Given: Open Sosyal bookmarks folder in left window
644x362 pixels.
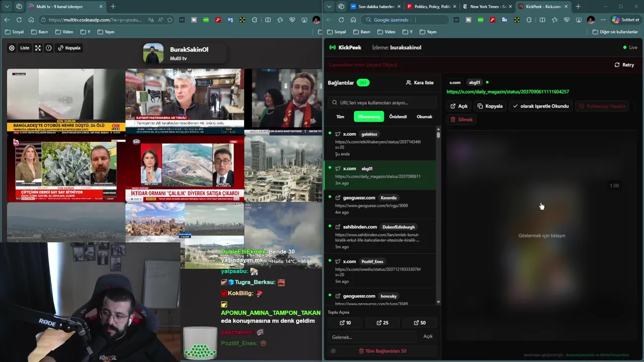Looking at the screenshot, I should click(14, 32).
